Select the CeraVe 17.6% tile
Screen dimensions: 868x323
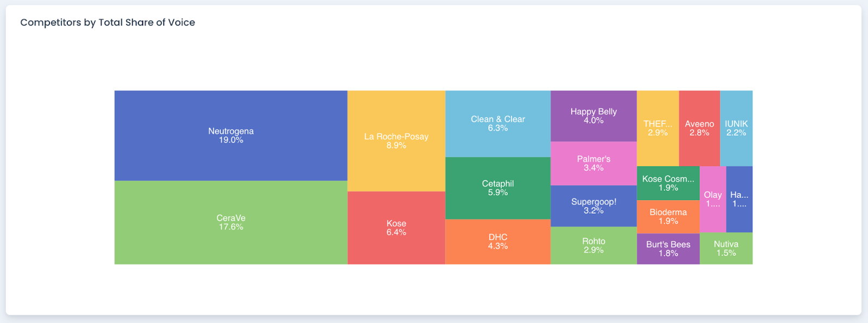(x=231, y=222)
